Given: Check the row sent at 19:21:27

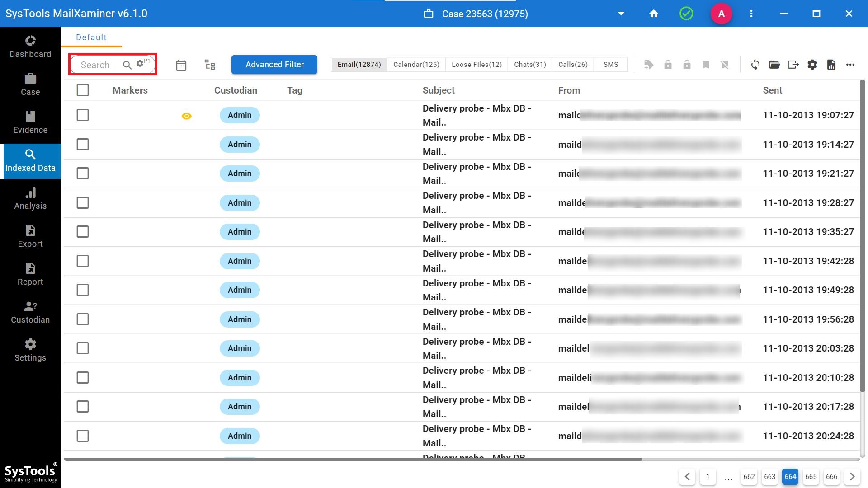Looking at the screenshot, I should pos(83,174).
